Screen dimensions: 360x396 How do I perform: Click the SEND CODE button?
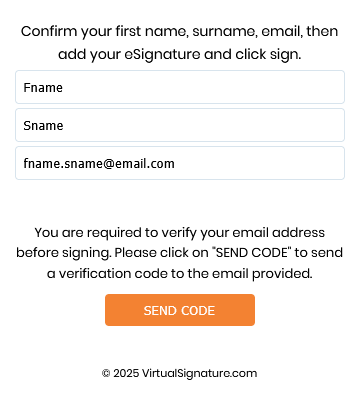click(180, 310)
